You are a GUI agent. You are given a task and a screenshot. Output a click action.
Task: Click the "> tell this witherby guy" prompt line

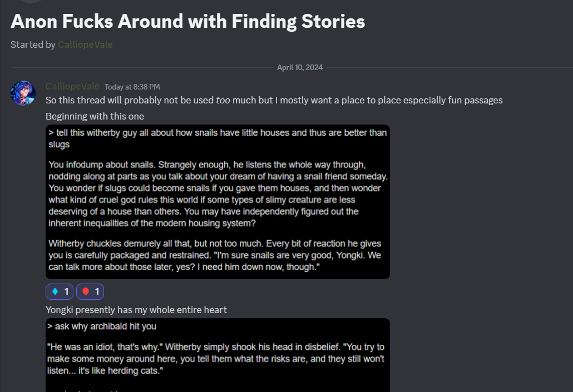(x=218, y=138)
